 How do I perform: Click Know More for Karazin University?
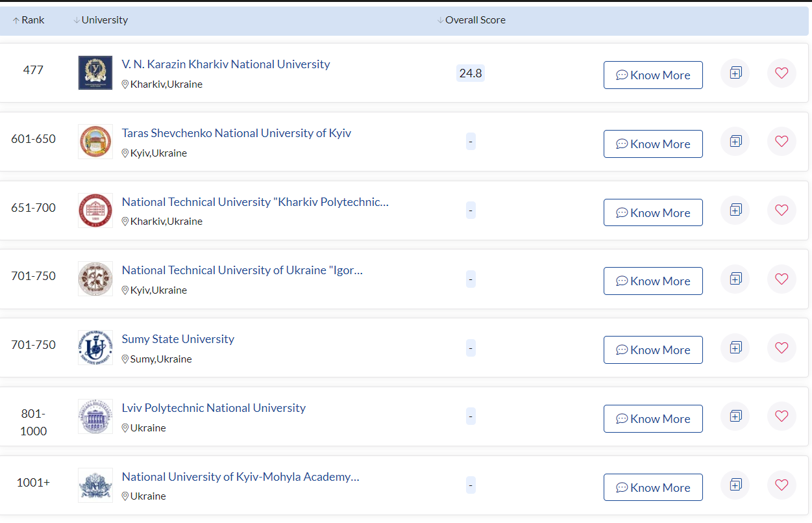pos(653,75)
